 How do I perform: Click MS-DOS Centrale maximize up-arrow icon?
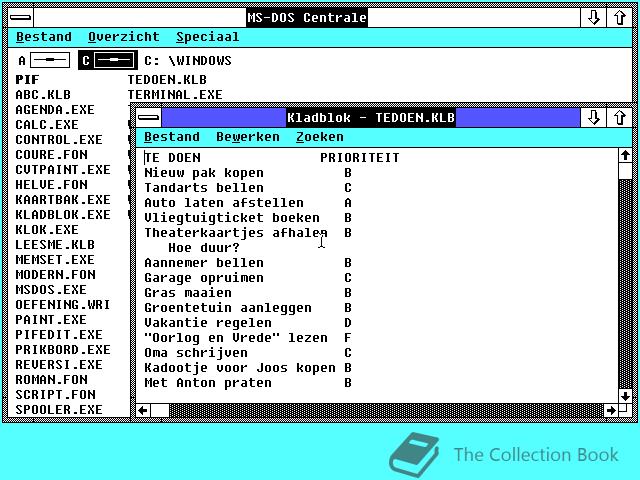tap(620, 18)
